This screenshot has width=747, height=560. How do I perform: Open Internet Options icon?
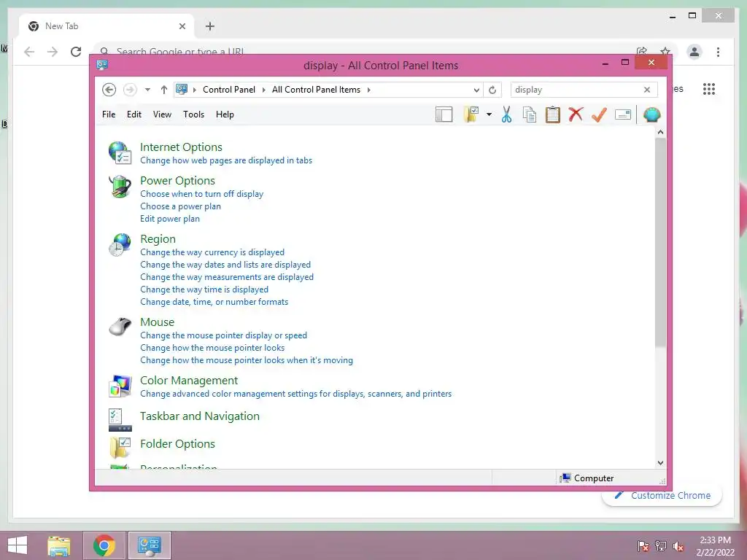click(x=120, y=153)
